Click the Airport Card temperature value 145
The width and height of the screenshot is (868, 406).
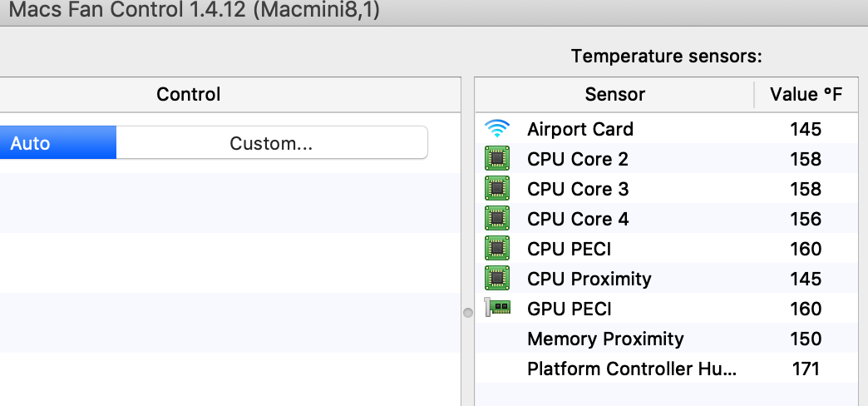point(806,129)
